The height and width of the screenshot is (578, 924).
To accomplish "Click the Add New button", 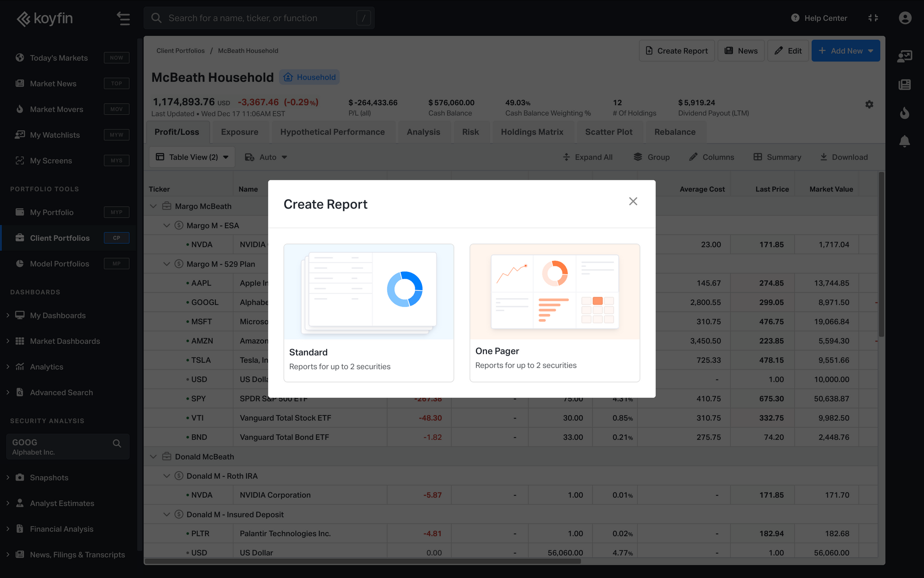I will click(845, 51).
